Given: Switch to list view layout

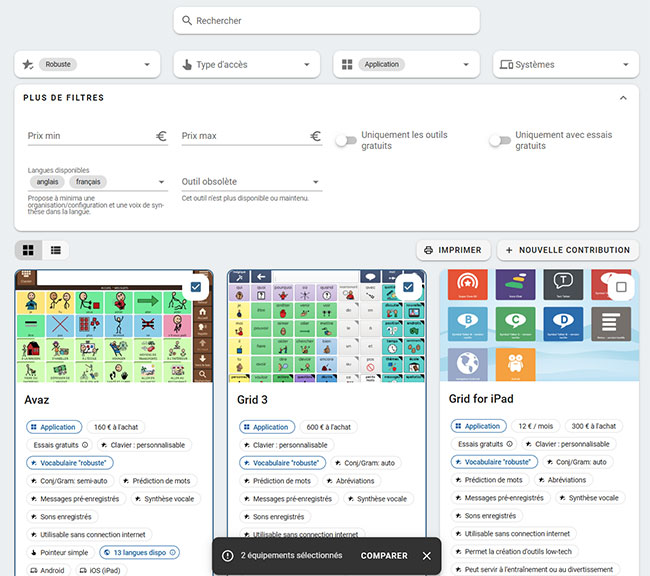Looking at the screenshot, I should (56, 249).
